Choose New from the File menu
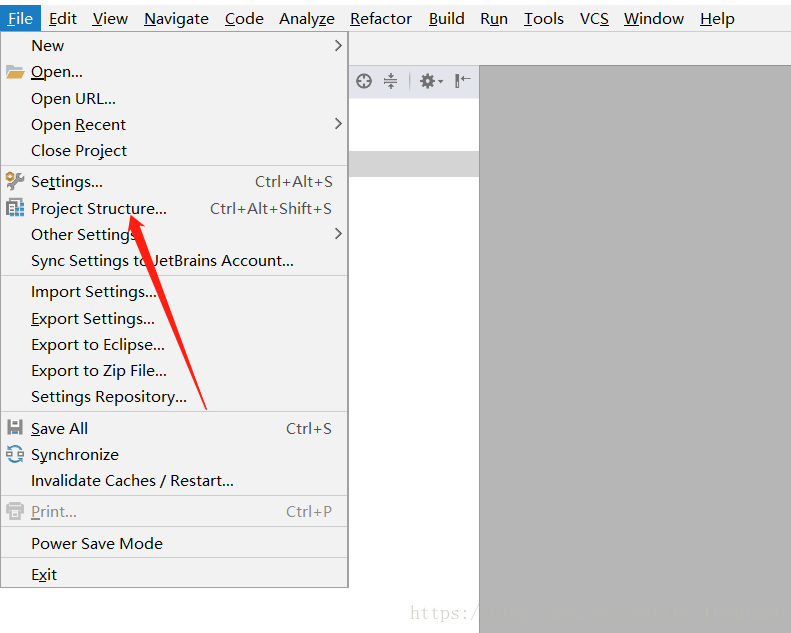 click(174, 46)
